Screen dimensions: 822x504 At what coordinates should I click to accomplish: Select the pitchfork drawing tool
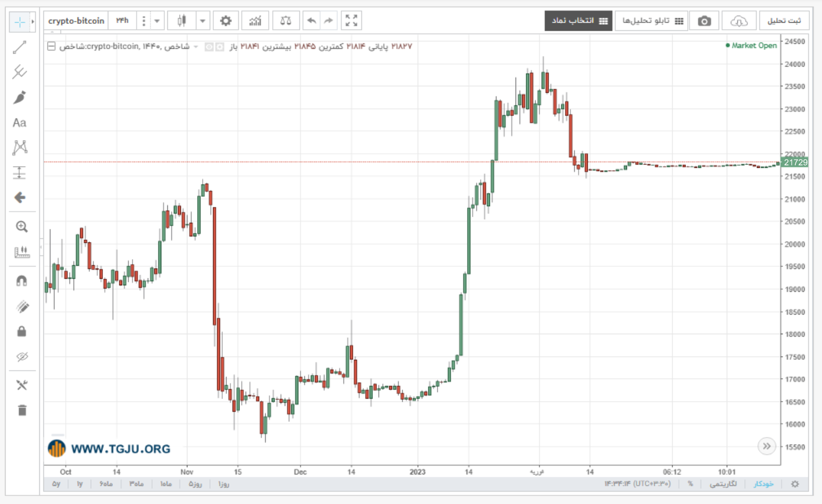(20, 72)
